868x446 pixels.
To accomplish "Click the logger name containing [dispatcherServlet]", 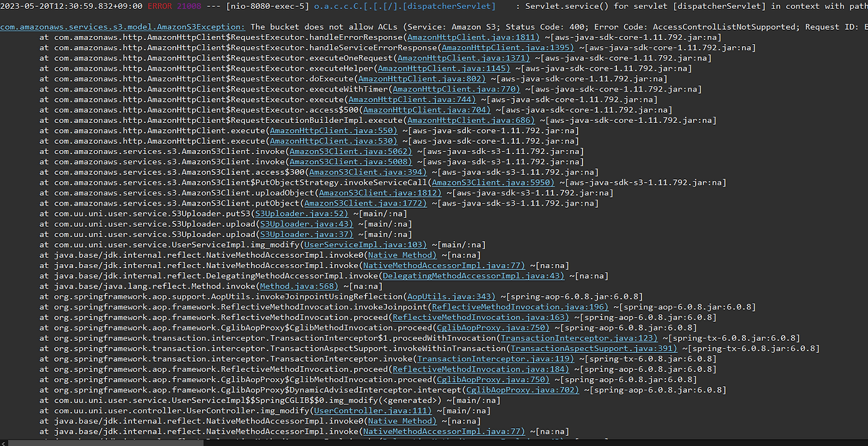I will (405, 6).
